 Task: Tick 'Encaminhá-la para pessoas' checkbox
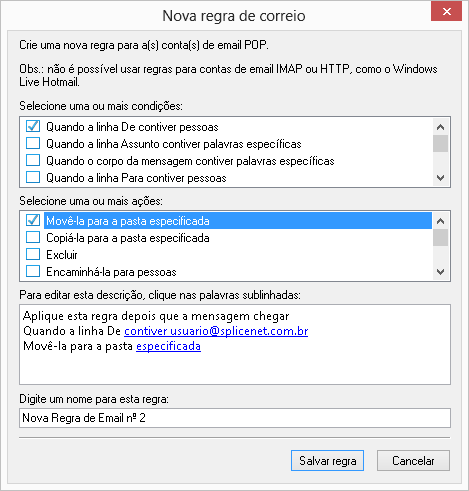33,271
